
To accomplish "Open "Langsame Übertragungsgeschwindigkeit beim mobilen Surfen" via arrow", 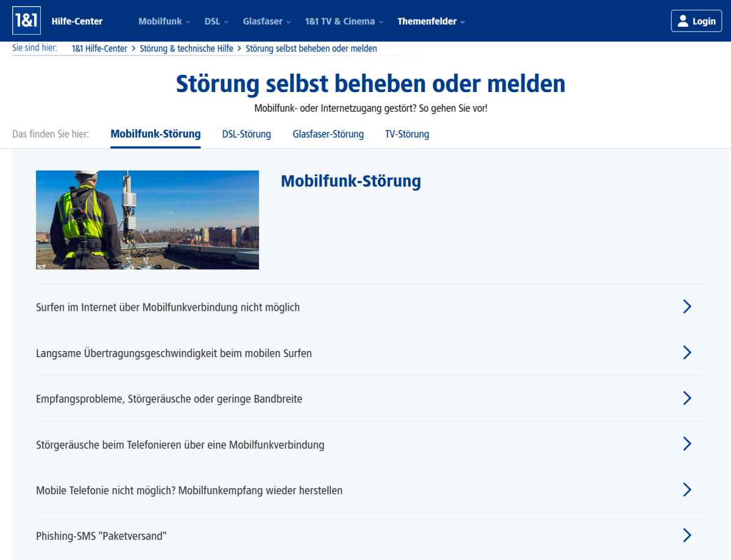I will 687,352.
